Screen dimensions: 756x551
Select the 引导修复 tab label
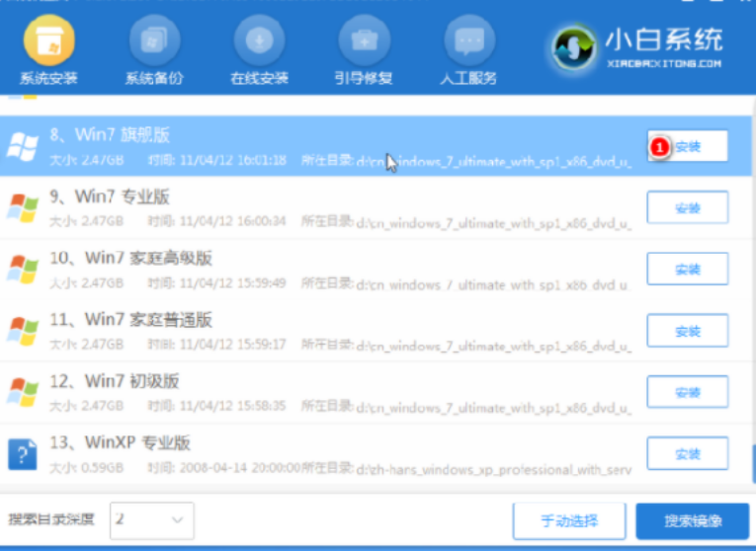(x=364, y=78)
